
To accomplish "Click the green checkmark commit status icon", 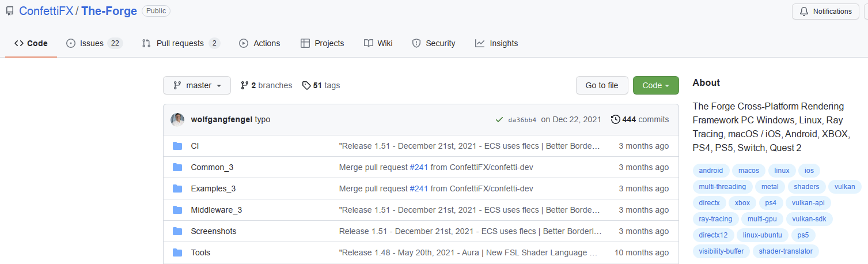I will pos(499,119).
